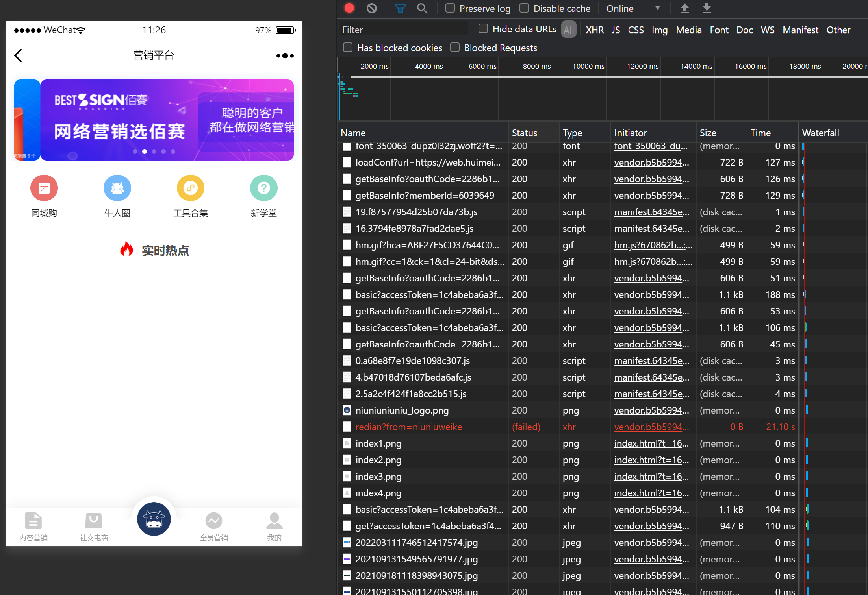Click the export HAR download arrow icon
This screenshot has width=868, height=595.
(x=707, y=8)
